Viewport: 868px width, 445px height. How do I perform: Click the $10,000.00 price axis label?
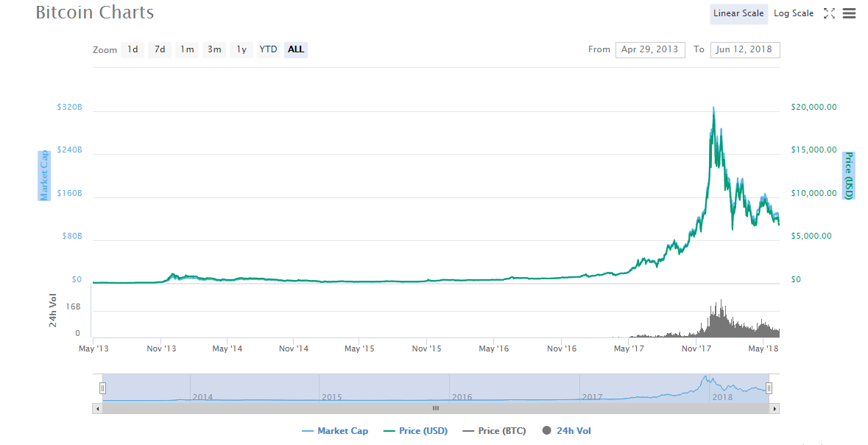coord(814,193)
